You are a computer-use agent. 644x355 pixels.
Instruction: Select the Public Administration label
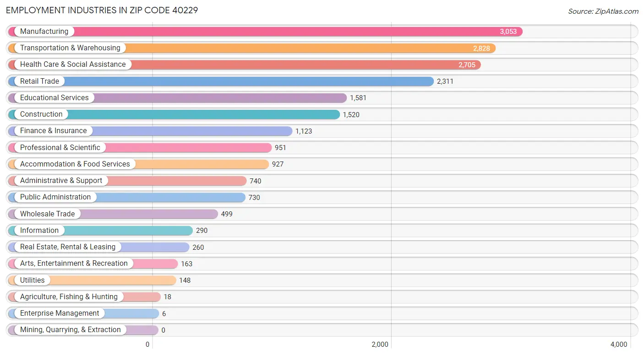55,197
